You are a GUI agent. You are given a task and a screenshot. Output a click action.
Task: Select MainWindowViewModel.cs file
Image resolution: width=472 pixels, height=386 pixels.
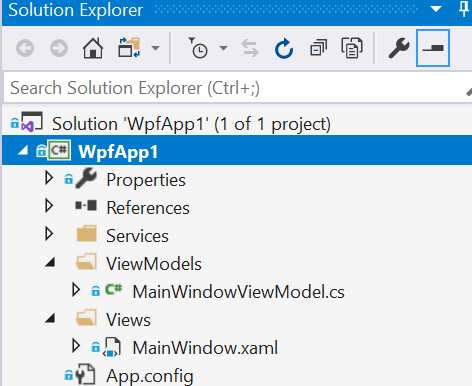coord(238,292)
